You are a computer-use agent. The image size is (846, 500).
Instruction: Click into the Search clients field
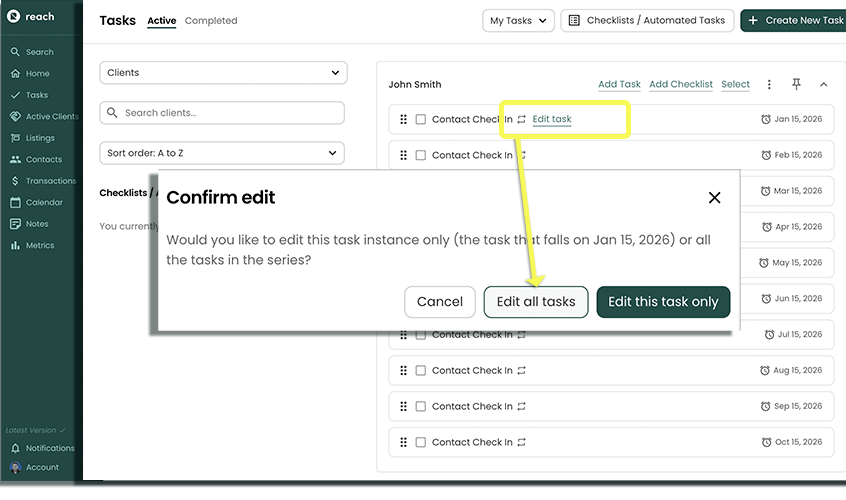tap(223, 113)
